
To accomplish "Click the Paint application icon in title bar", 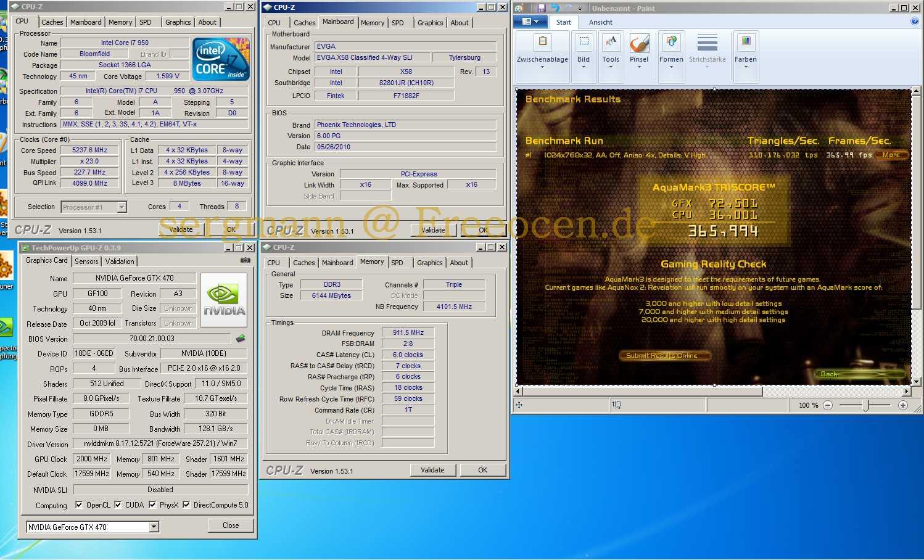I will 520,8.
